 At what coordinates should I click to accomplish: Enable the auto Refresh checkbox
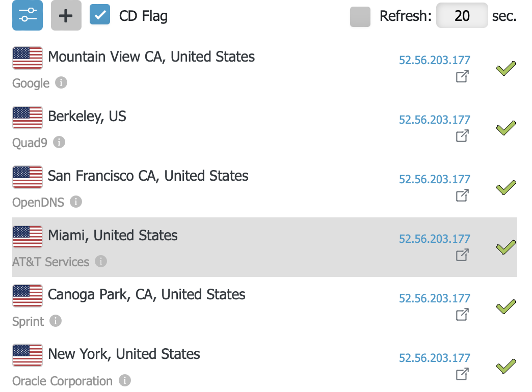pyautogui.click(x=360, y=17)
